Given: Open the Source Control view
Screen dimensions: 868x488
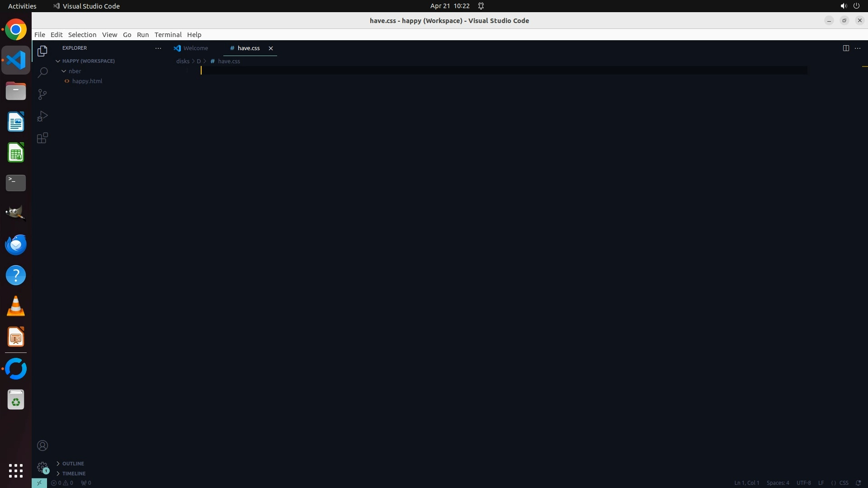Looking at the screenshot, I should coord(42,94).
